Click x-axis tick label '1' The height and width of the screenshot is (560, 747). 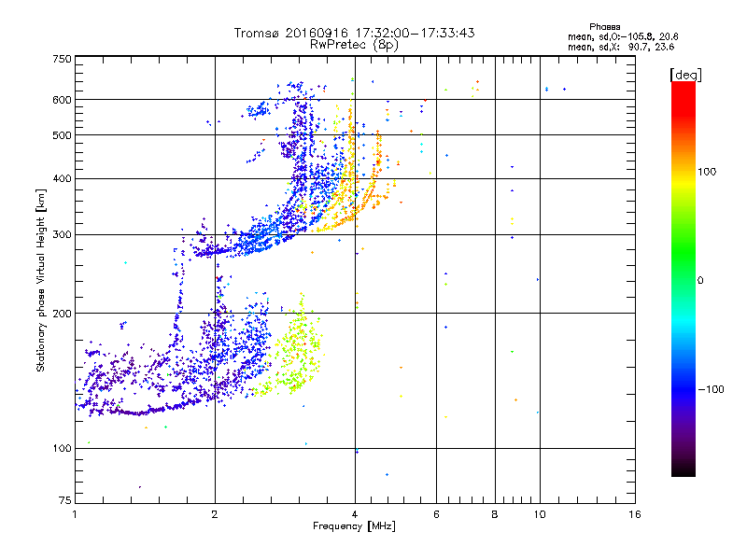click(x=75, y=514)
